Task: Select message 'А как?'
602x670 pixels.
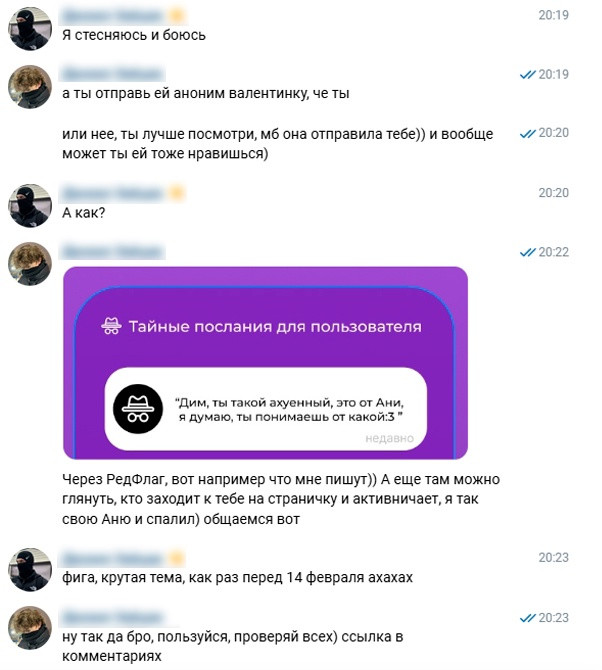Action: click(x=84, y=213)
